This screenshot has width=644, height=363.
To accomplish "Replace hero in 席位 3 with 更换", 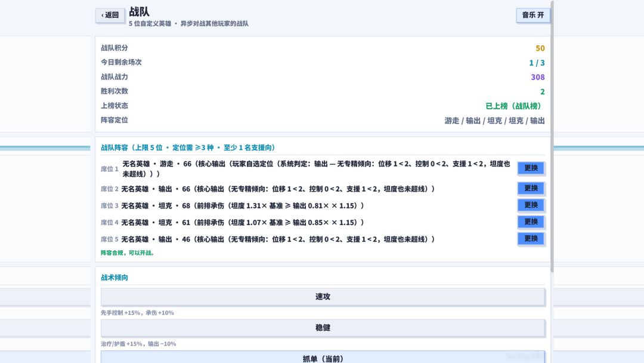I will [x=531, y=205].
